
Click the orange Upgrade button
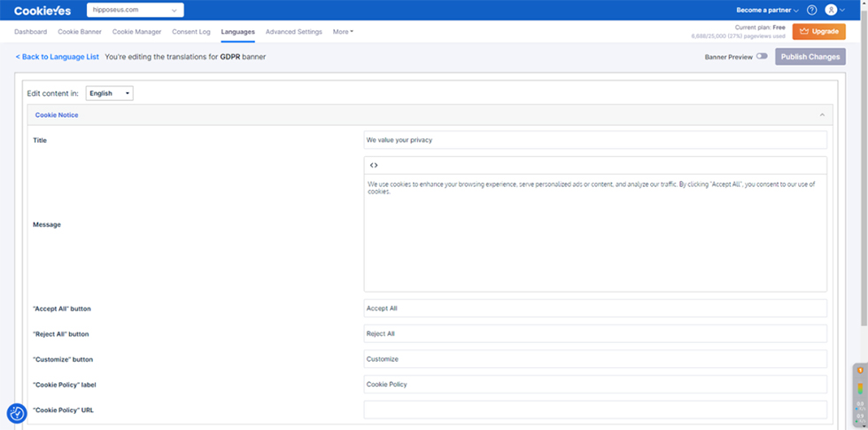coord(819,32)
